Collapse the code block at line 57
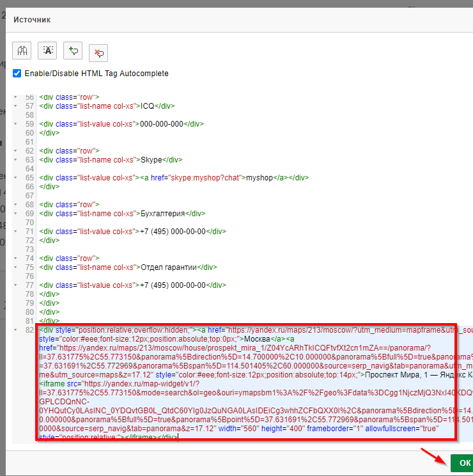The image size is (473, 476). [15, 106]
